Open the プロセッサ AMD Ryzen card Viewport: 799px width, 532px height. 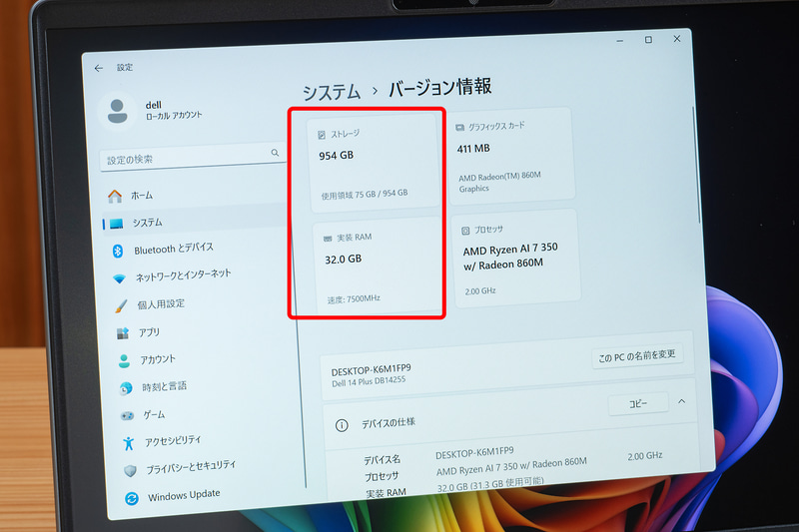click(515, 259)
